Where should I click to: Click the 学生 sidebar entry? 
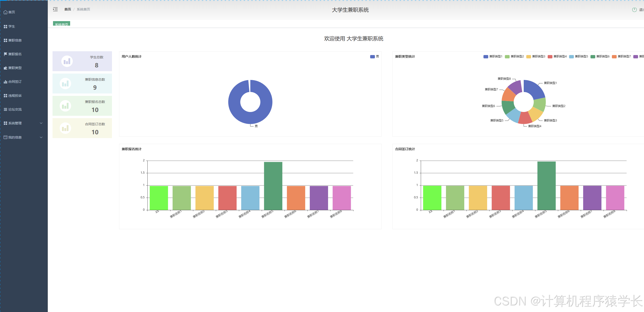(x=11, y=27)
